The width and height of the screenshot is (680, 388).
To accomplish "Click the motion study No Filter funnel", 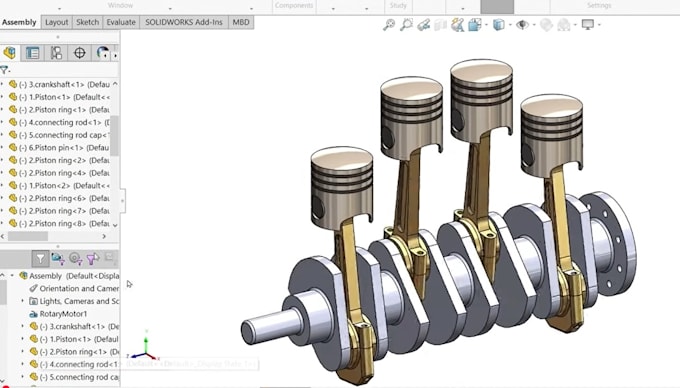I will point(40,259).
